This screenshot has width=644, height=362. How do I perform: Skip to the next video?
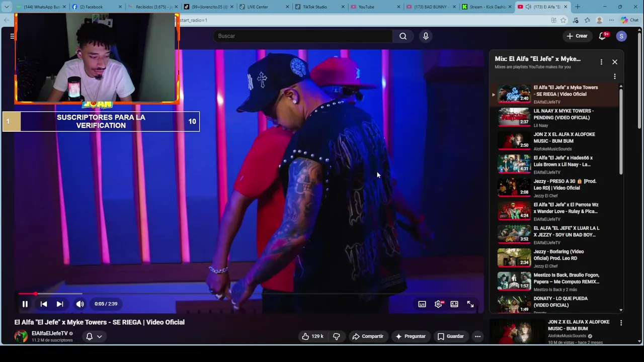(x=60, y=304)
